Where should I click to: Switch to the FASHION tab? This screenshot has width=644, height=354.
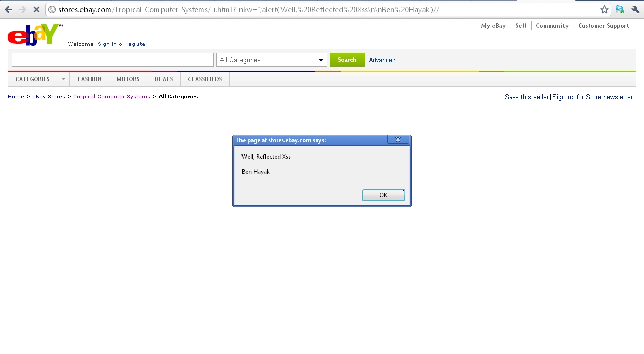pyautogui.click(x=89, y=79)
